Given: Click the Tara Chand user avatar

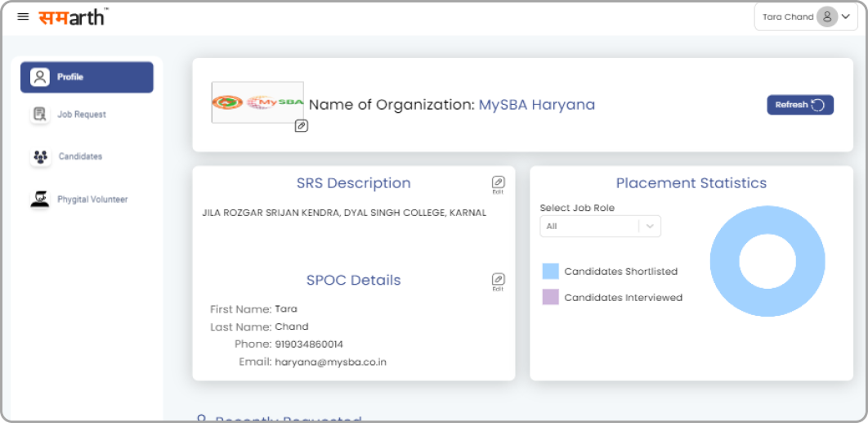Looking at the screenshot, I should click(x=826, y=16).
